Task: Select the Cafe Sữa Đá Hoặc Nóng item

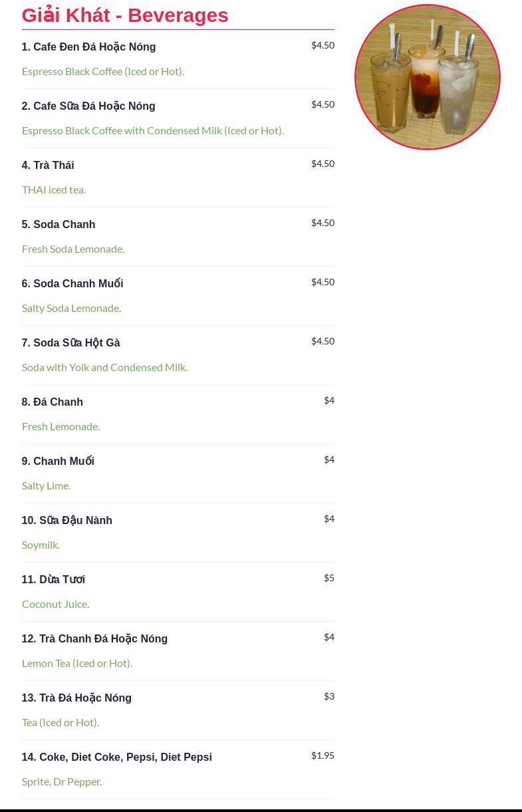Action: tap(88, 106)
